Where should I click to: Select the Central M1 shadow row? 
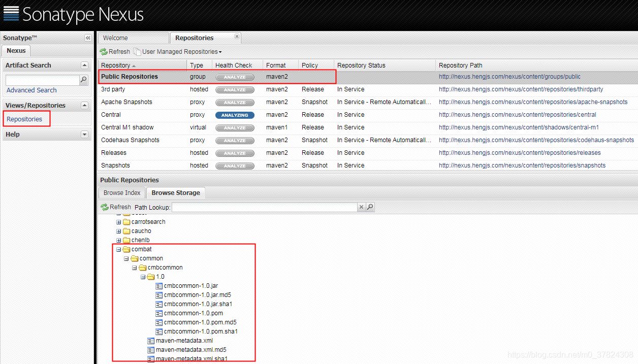368,127
